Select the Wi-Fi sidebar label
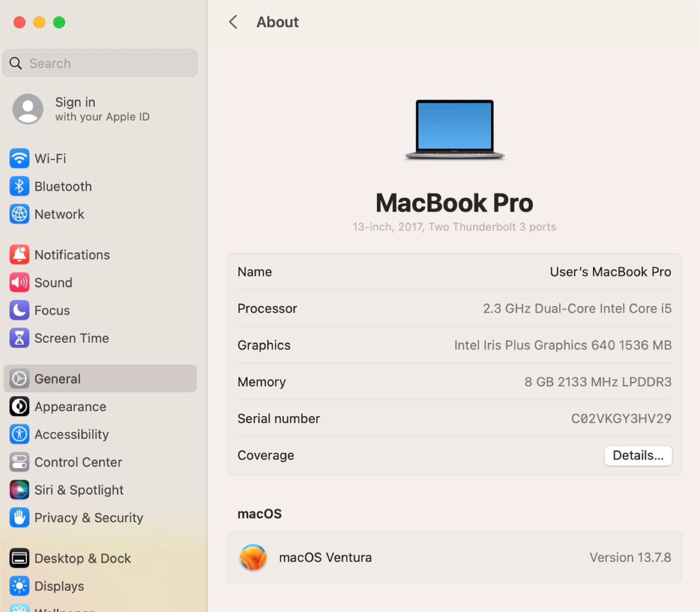This screenshot has width=700, height=612. point(50,159)
